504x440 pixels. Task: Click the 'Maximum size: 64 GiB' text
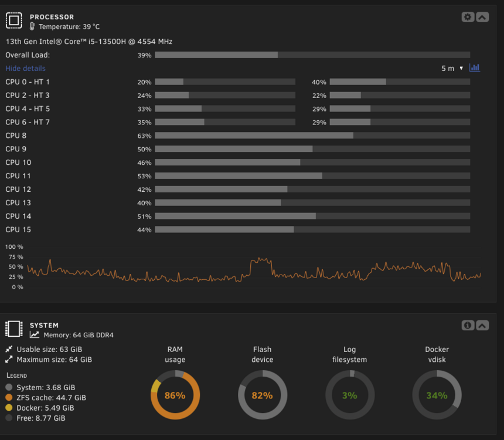[x=54, y=360]
